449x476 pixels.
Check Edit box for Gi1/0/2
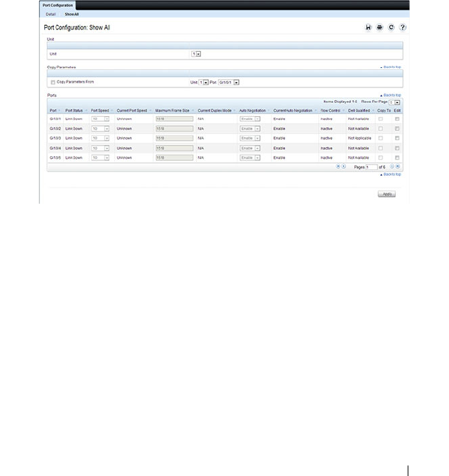pyautogui.click(x=397, y=129)
